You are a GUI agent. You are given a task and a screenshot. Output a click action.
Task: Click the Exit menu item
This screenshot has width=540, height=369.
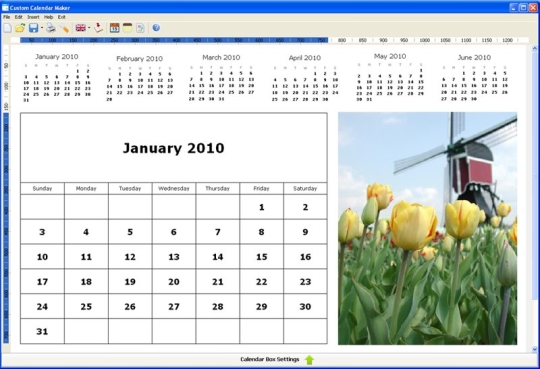tap(62, 17)
